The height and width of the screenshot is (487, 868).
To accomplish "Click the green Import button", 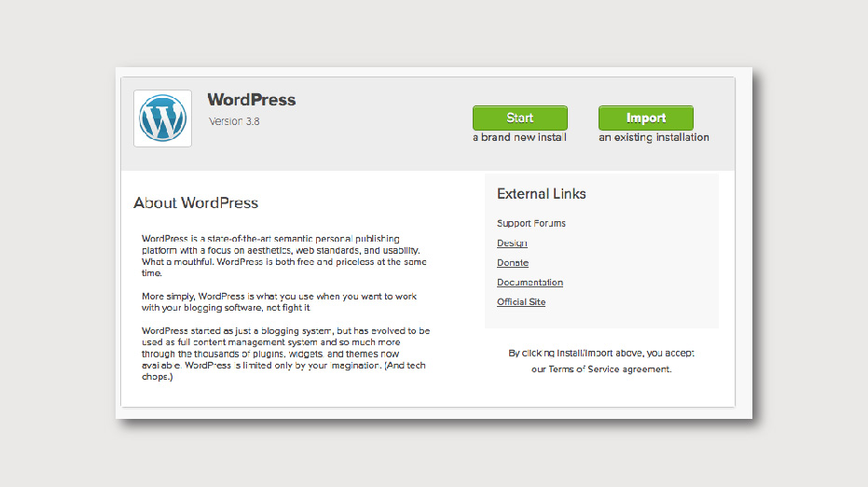I will (x=645, y=118).
